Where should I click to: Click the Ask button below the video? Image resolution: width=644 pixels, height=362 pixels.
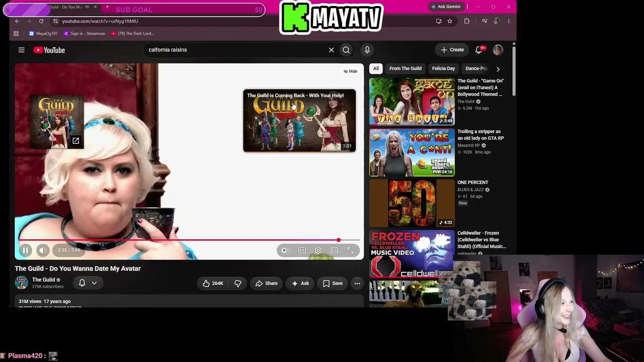[x=300, y=283]
